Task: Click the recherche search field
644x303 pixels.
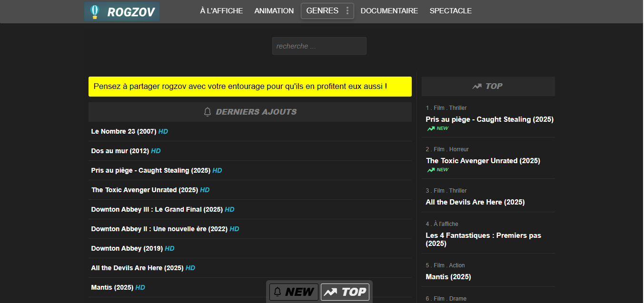Action: click(319, 46)
